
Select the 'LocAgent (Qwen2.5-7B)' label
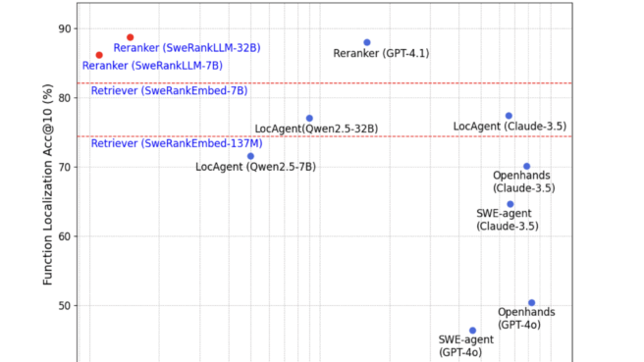click(x=255, y=167)
